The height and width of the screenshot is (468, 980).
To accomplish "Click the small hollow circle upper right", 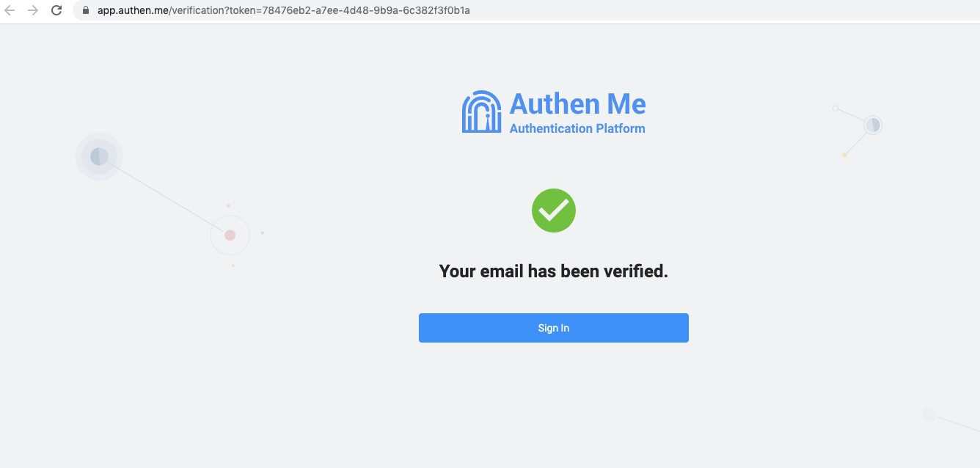I will (x=835, y=109).
